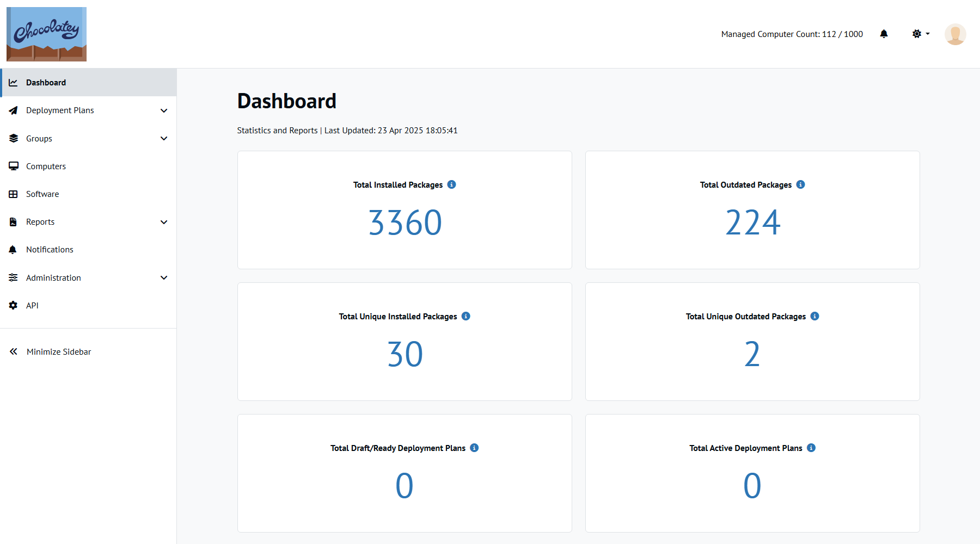
Task: Show info for Total Unique Outdated Packages
Action: (814, 316)
